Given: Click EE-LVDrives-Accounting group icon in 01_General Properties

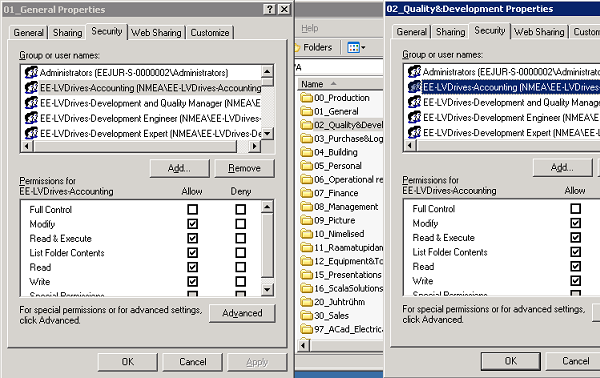Looking at the screenshot, I should tap(31, 88).
